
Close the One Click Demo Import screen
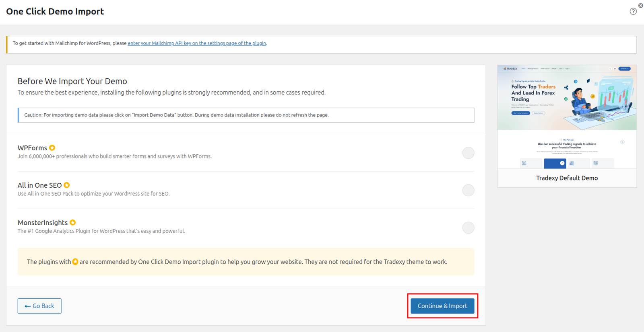[640, 5]
